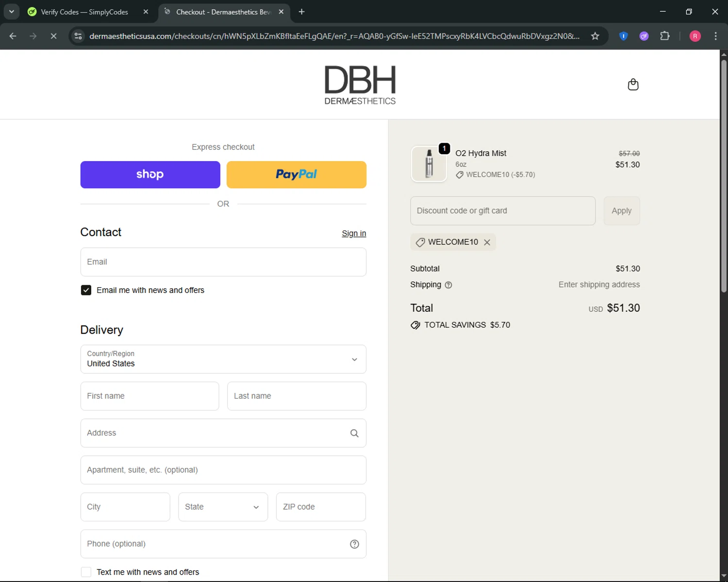Viewport: 728px width, 582px height.
Task: Uncheck Email me with news and offers
Action: click(x=86, y=290)
